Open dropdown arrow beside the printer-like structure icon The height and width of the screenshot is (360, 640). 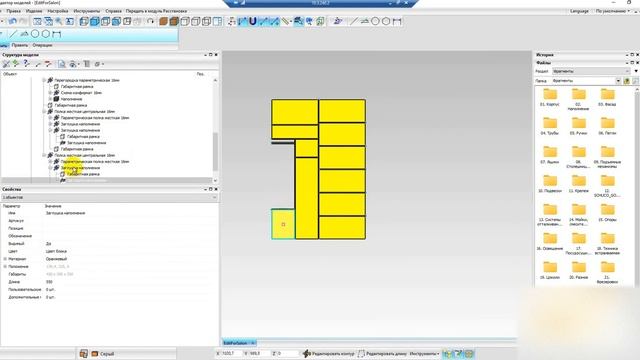[78, 64]
